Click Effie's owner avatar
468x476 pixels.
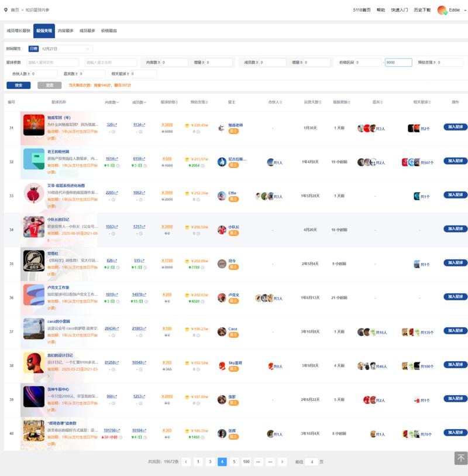click(222, 196)
